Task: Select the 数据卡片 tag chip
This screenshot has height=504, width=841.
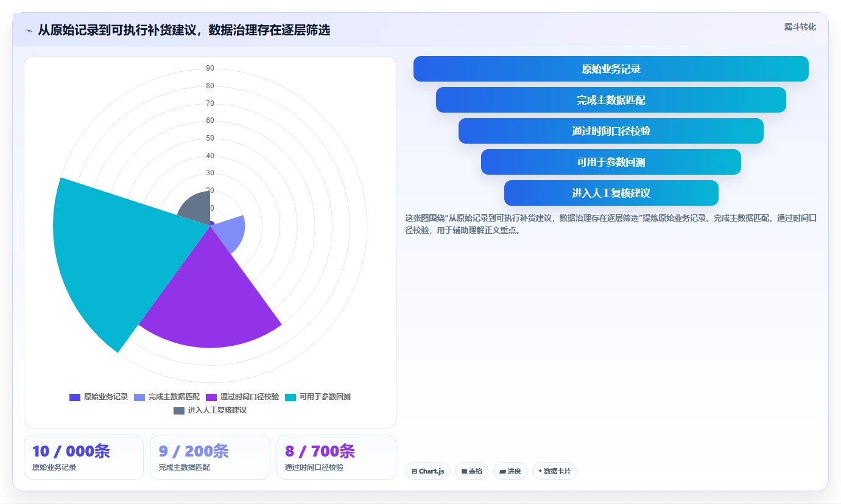Action: coord(554,471)
